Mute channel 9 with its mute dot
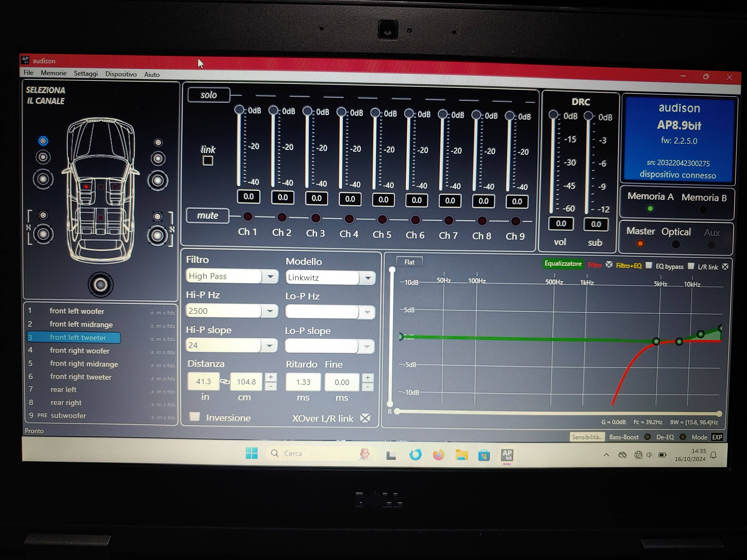 (x=515, y=221)
